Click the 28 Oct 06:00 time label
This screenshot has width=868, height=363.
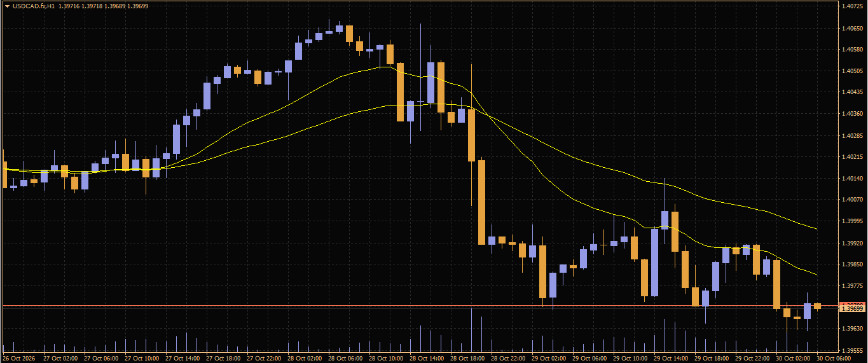(x=345, y=359)
